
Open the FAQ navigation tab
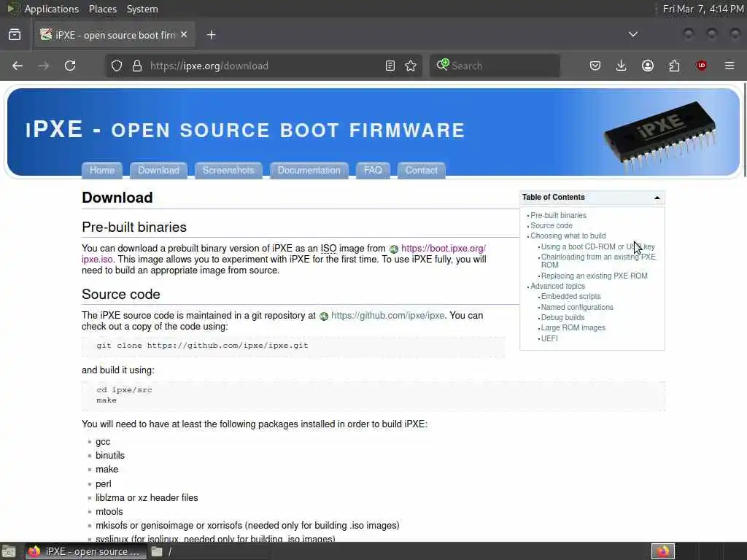click(x=373, y=171)
